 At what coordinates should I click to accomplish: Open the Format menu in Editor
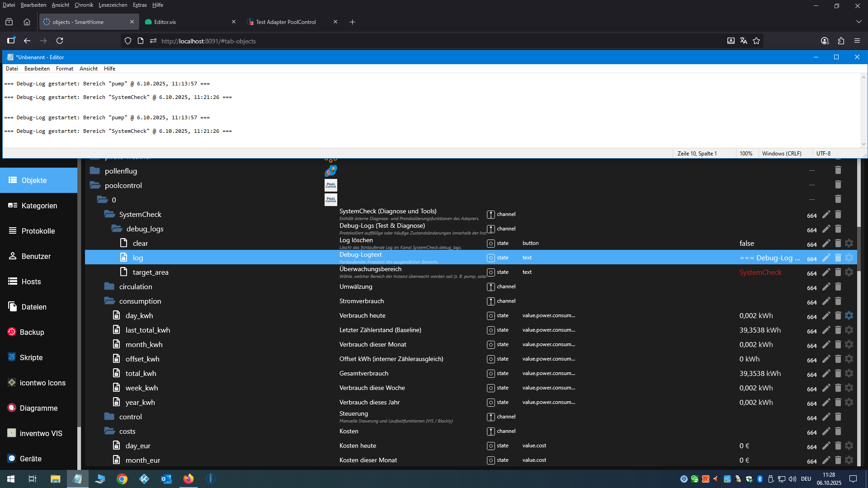(64, 69)
